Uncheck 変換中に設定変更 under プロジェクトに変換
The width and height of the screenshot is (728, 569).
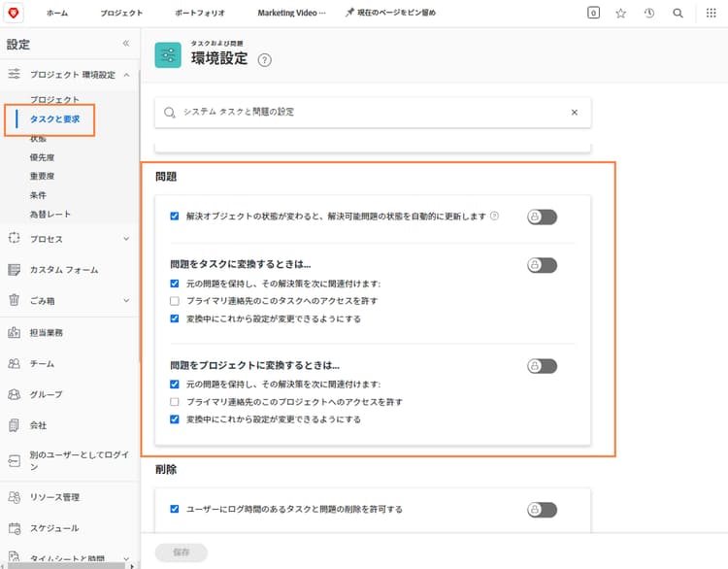pyautogui.click(x=175, y=419)
